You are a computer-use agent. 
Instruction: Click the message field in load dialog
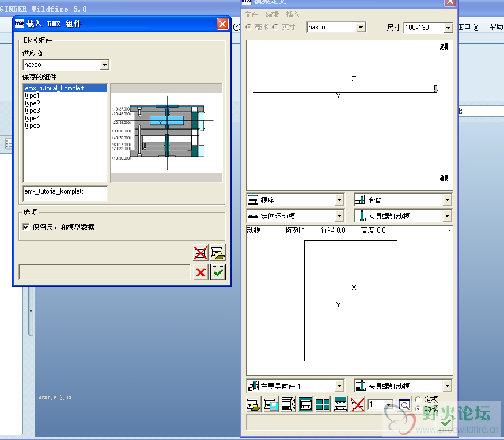click(104, 272)
